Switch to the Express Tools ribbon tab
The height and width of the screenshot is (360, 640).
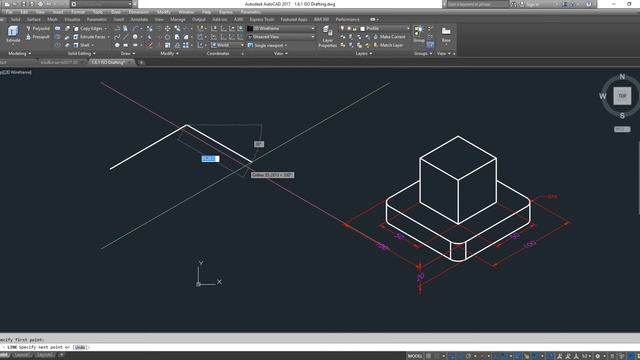pos(262,19)
